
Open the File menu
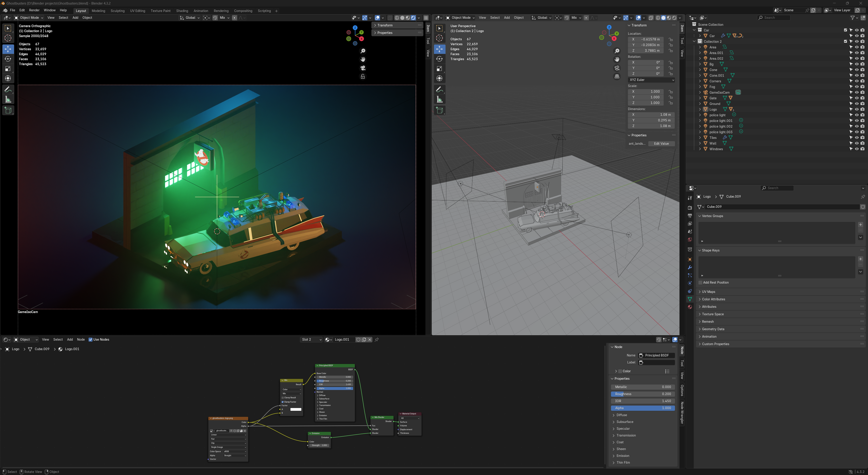coord(12,10)
